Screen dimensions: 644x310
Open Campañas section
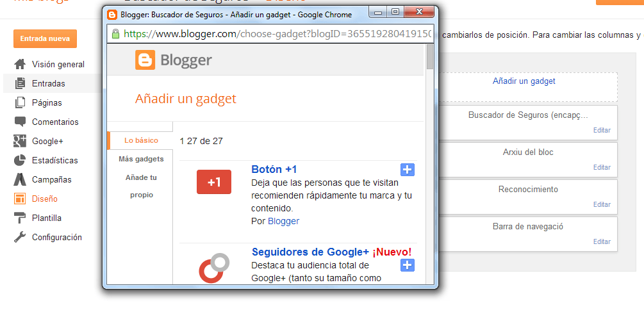click(x=52, y=180)
